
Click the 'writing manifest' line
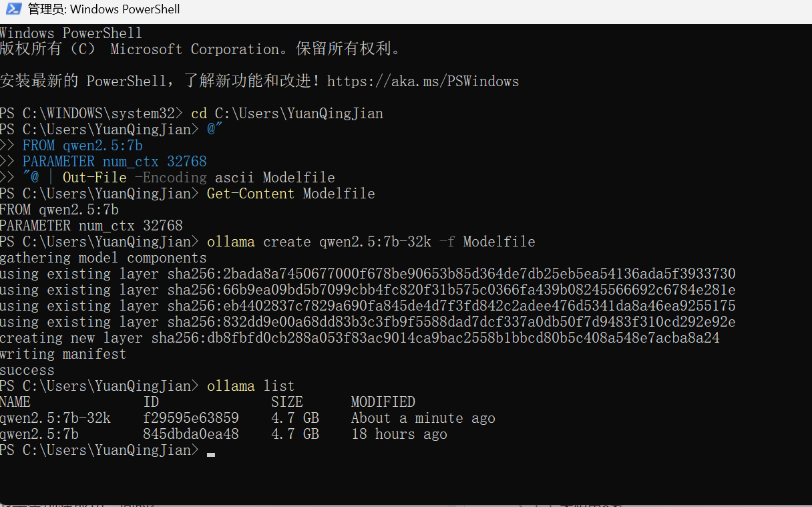pyautogui.click(x=63, y=354)
